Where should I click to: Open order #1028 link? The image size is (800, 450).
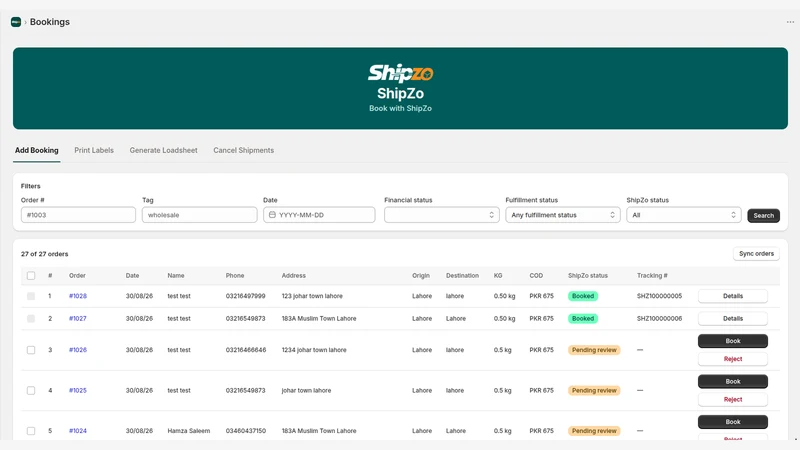coord(78,296)
